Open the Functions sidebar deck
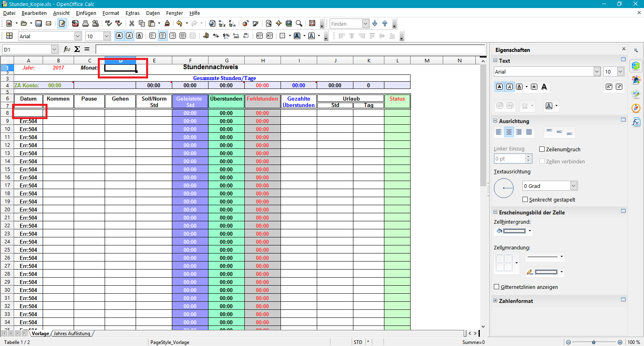The width and height of the screenshot is (644, 346). [636, 122]
